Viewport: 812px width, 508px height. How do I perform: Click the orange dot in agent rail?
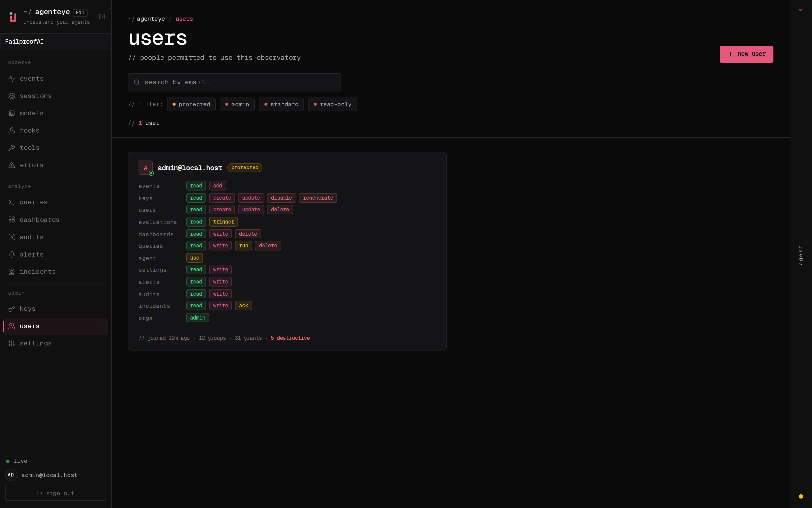tap(801, 496)
